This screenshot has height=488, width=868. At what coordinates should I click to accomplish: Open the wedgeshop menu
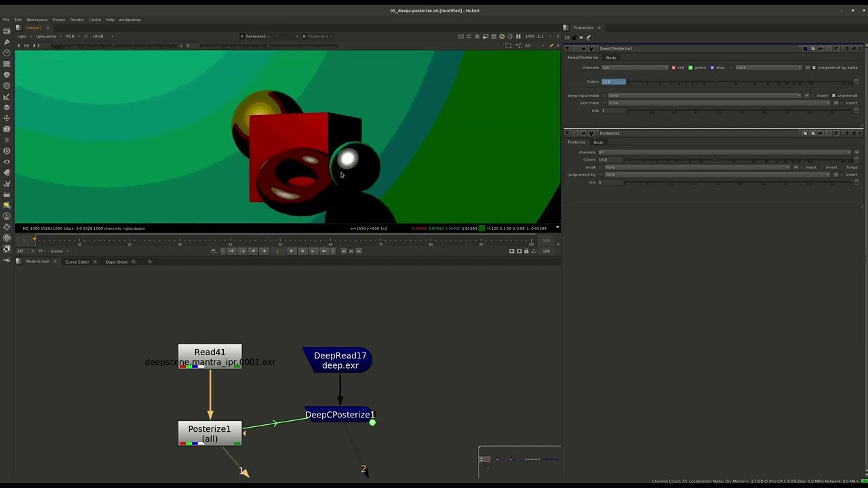click(x=130, y=20)
